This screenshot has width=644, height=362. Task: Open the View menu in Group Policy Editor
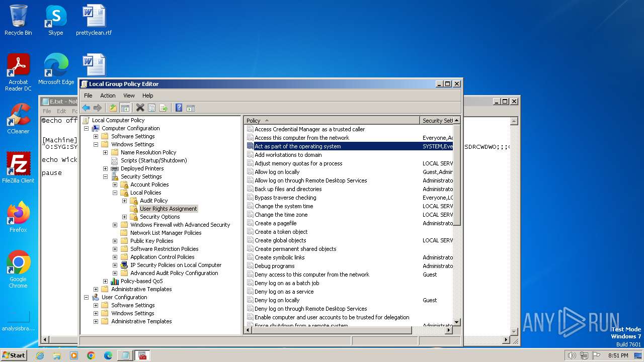129,96
